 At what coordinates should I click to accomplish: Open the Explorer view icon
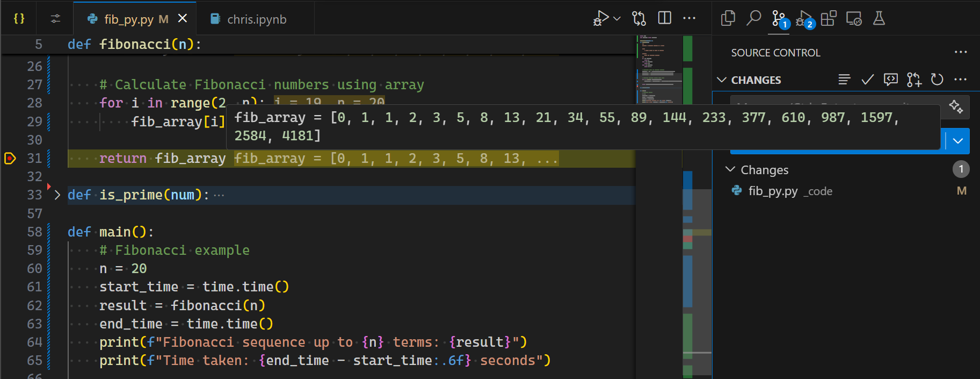pos(728,18)
